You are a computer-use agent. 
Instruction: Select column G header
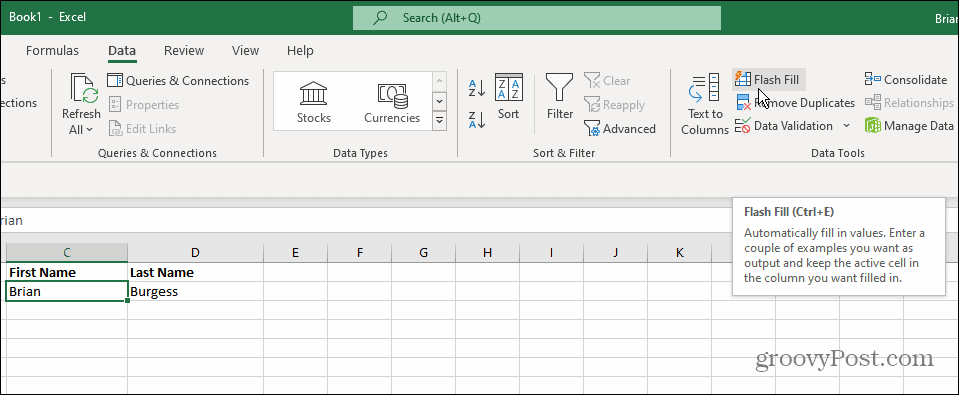point(423,253)
